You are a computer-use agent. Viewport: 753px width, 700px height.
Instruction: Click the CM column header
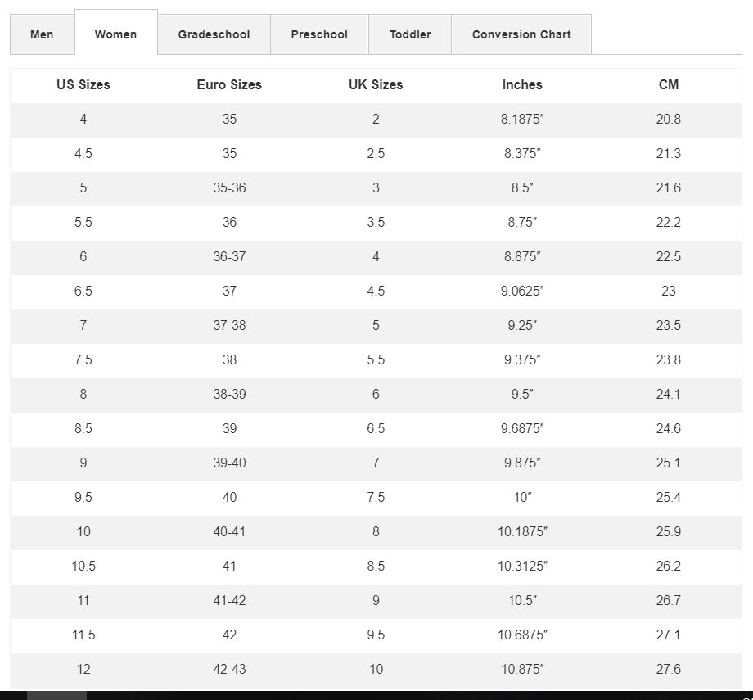[x=669, y=84]
